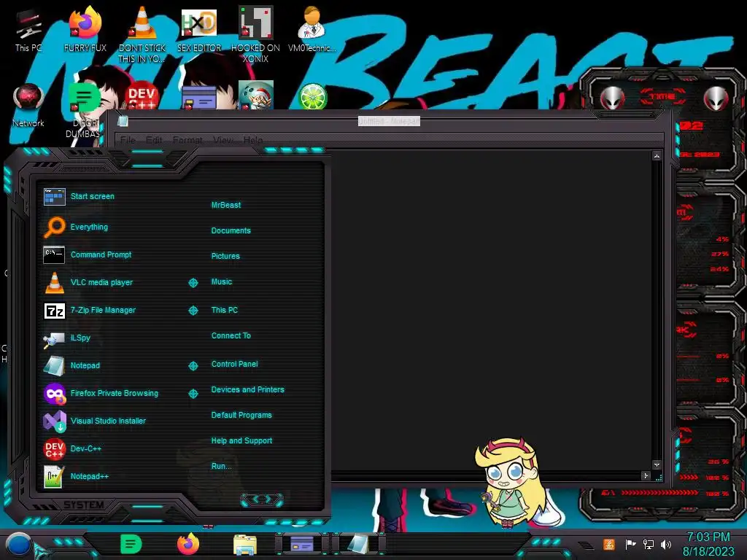The height and width of the screenshot is (560, 747).
Task: Select the VLC cone desktop shortcut
Action: pos(142,35)
